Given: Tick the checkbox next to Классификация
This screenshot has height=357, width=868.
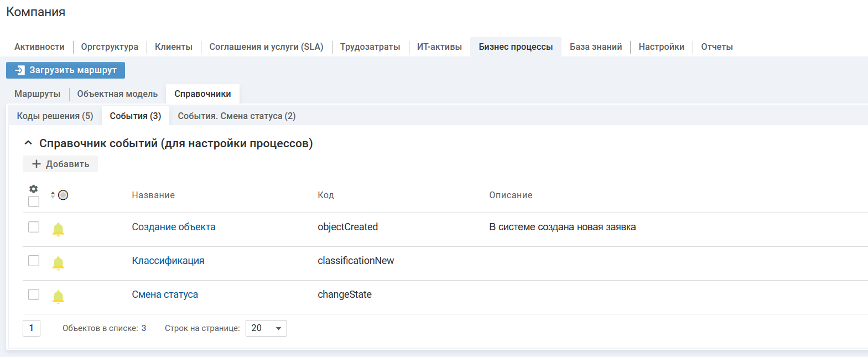Looking at the screenshot, I should [34, 261].
